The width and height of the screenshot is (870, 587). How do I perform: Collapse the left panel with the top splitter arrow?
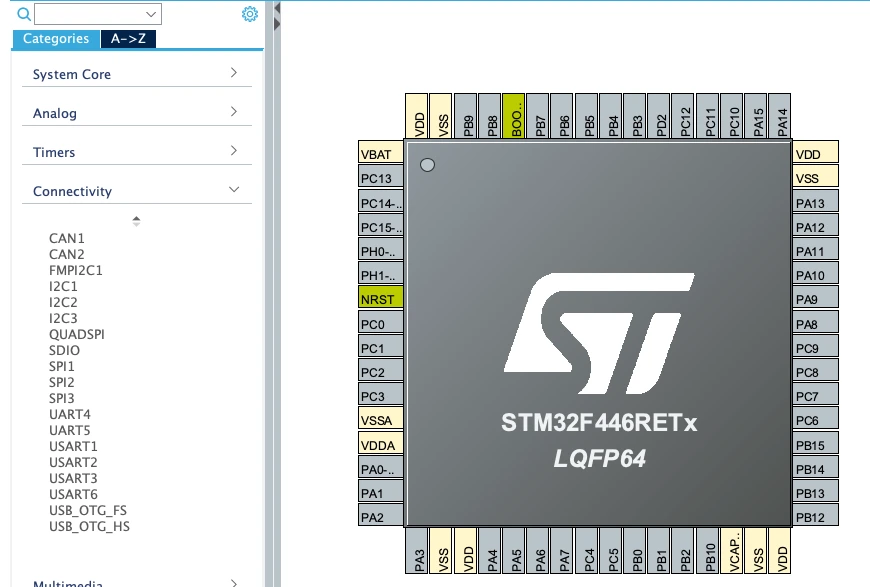coord(277,8)
